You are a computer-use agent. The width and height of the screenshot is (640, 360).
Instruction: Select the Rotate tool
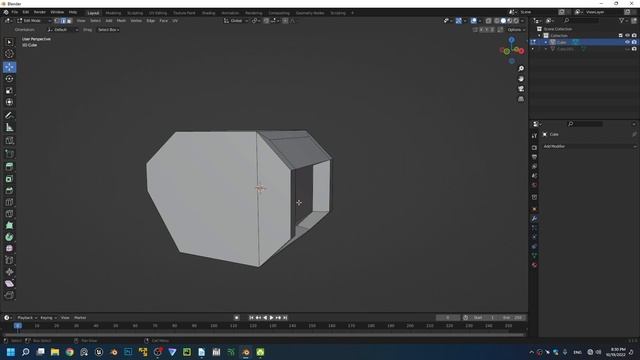(x=9, y=79)
